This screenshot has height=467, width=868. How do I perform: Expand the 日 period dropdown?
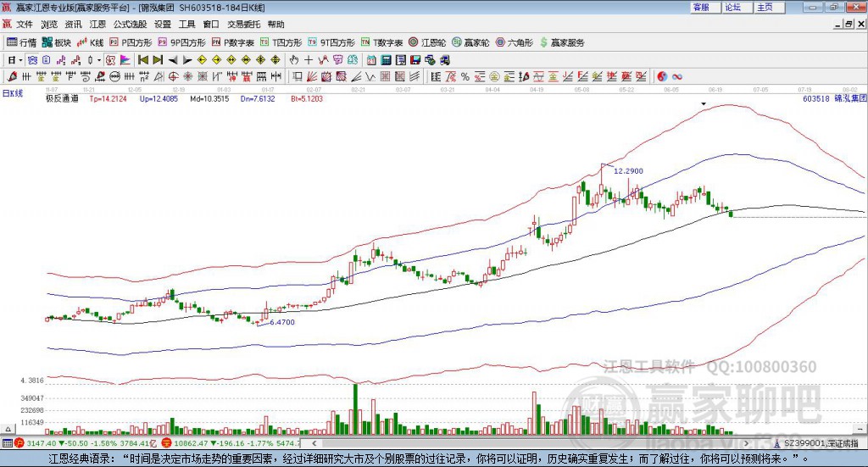[x=20, y=60]
